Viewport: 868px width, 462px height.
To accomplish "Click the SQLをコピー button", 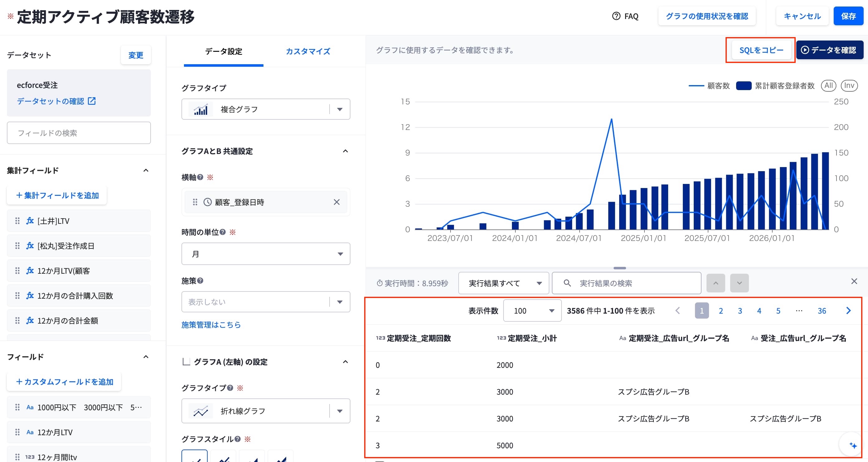I will pos(761,50).
